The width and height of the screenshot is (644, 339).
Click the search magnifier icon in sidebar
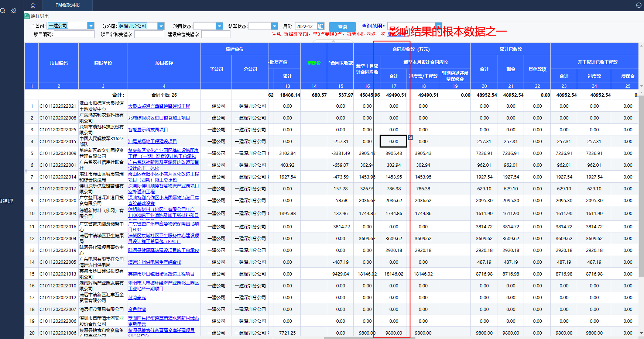point(3,11)
